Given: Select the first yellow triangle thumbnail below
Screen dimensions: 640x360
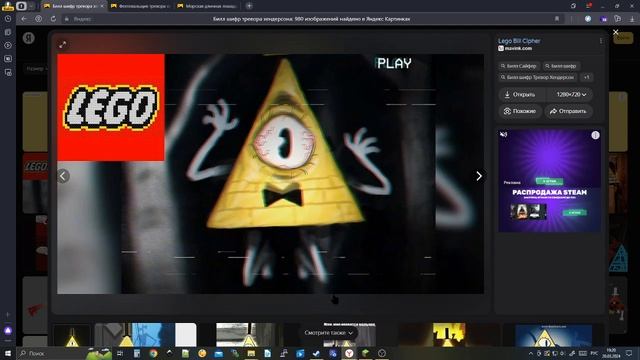Looking at the screenshot, I should (x=72, y=335).
